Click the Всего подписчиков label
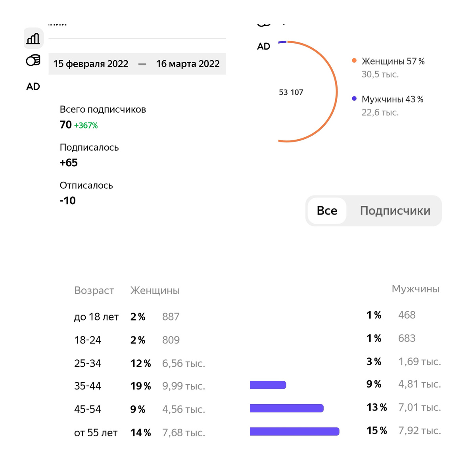 click(103, 109)
